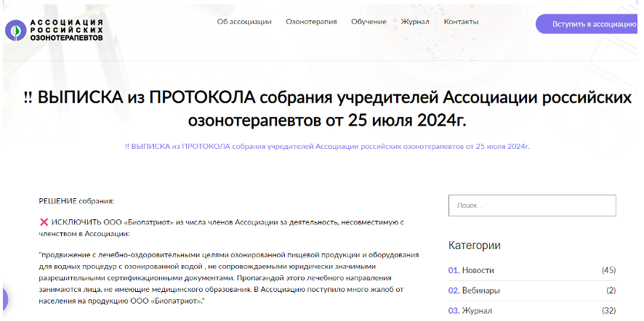Click the Категории sidebar heading
644x321 pixels.
click(475, 246)
